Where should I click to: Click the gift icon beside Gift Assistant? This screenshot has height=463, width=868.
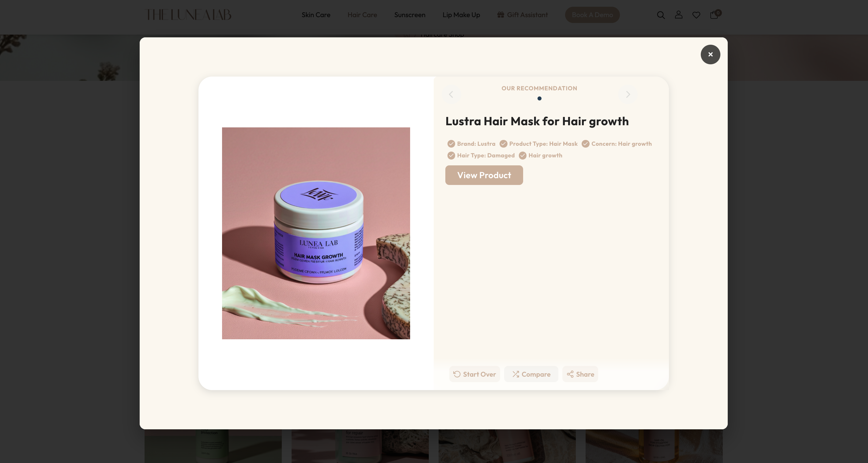click(501, 14)
